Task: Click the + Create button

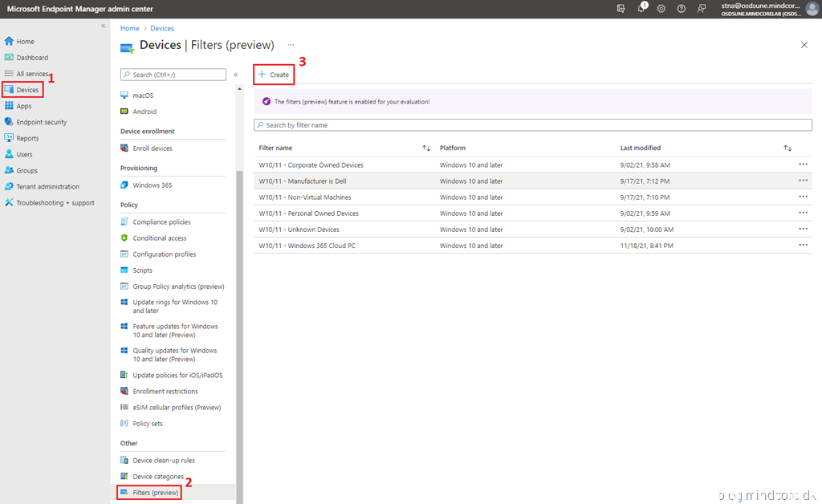Action: pos(273,74)
